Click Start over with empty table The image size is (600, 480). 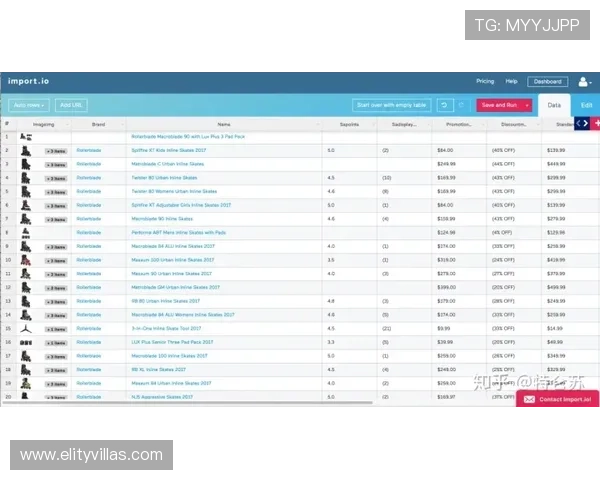tap(391, 105)
